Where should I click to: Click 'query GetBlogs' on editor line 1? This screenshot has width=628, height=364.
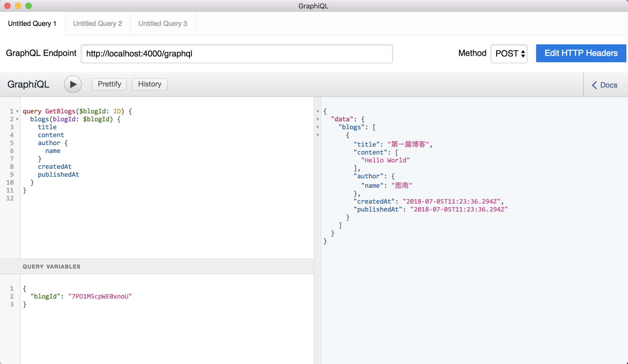coord(49,111)
